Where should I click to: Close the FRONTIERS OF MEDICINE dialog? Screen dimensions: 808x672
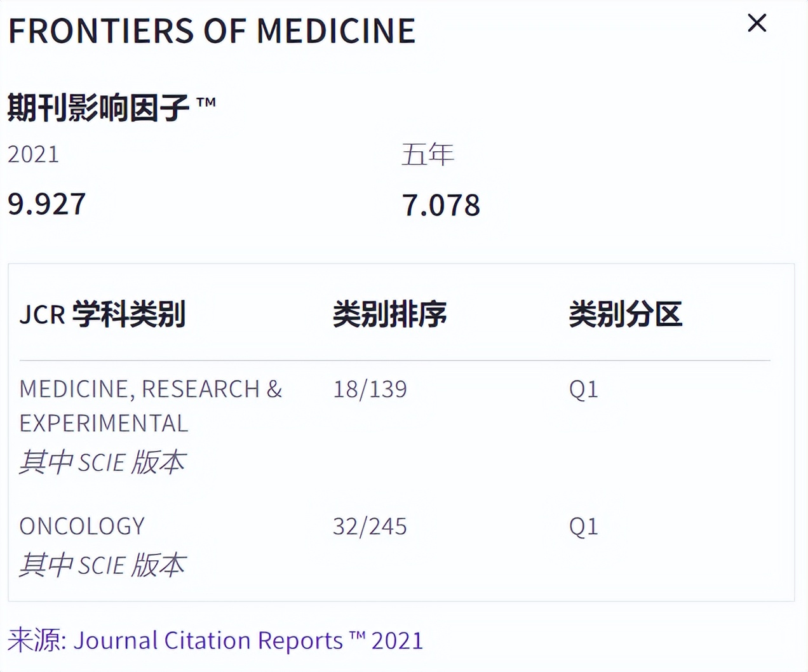757,24
